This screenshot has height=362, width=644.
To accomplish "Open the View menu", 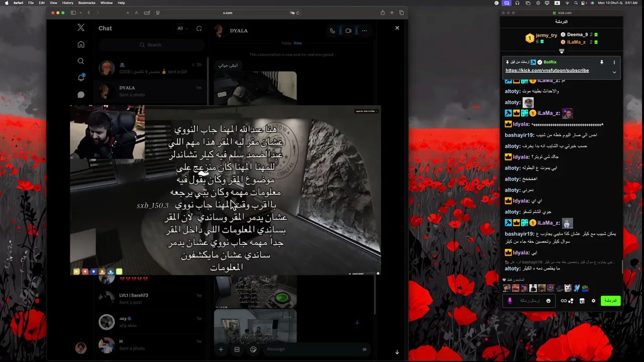I will pyautogui.click(x=53, y=3).
